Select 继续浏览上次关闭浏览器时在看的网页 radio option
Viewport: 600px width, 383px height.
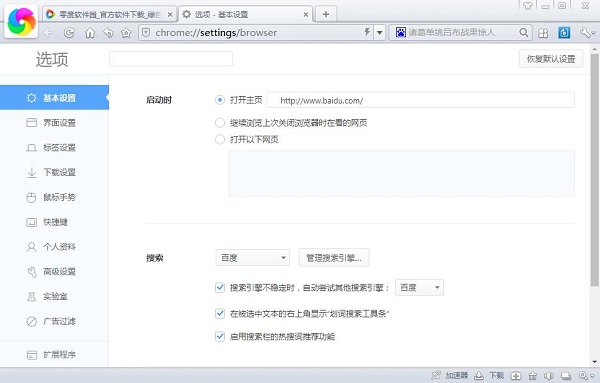(220, 123)
